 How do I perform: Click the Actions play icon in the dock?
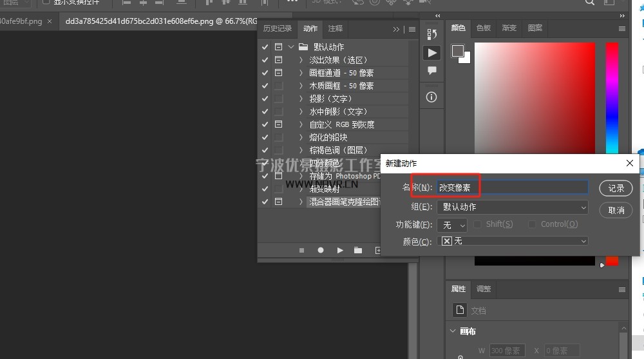point(431,53)
